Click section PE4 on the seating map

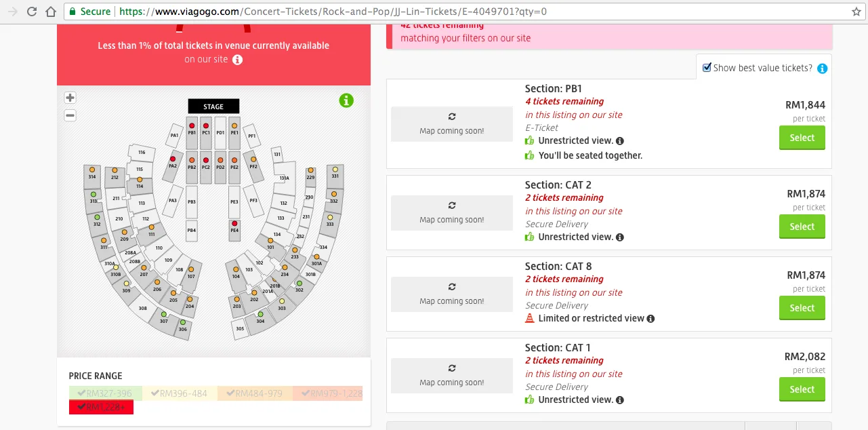point(234,227)
